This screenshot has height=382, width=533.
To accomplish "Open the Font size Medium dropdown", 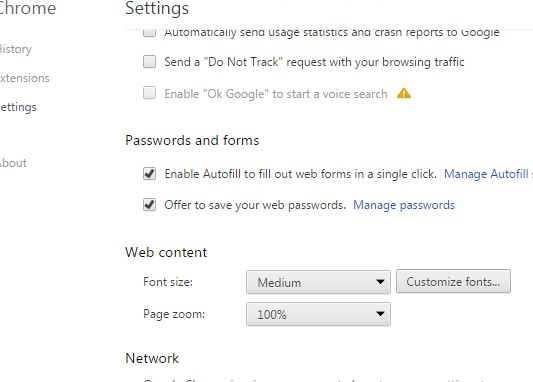I will 318,282.
